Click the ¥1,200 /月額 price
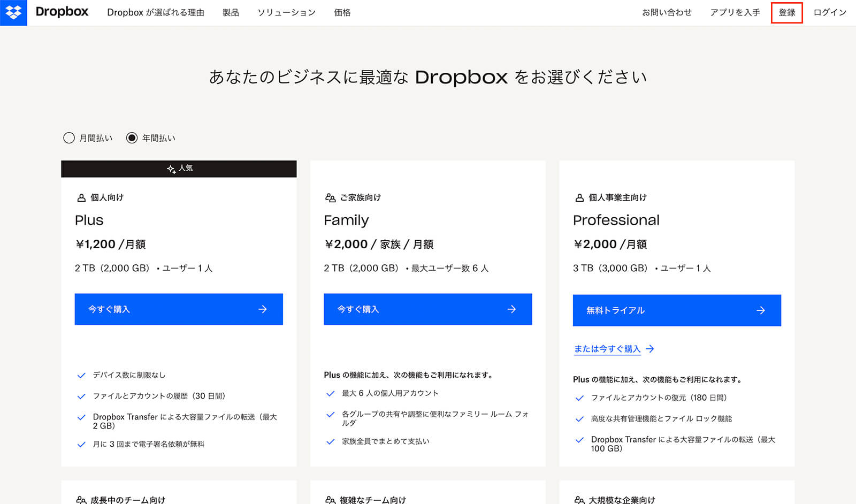 [111, 245]
